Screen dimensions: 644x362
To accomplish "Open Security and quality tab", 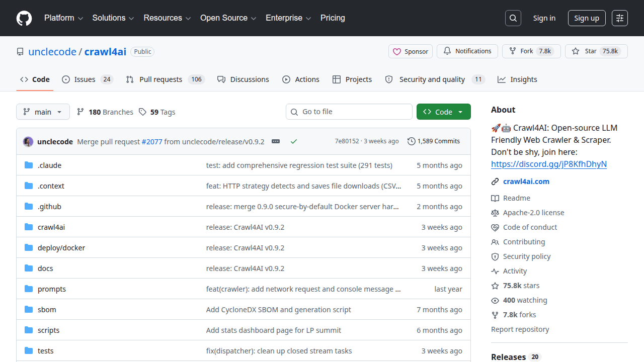I will [434, 79].
